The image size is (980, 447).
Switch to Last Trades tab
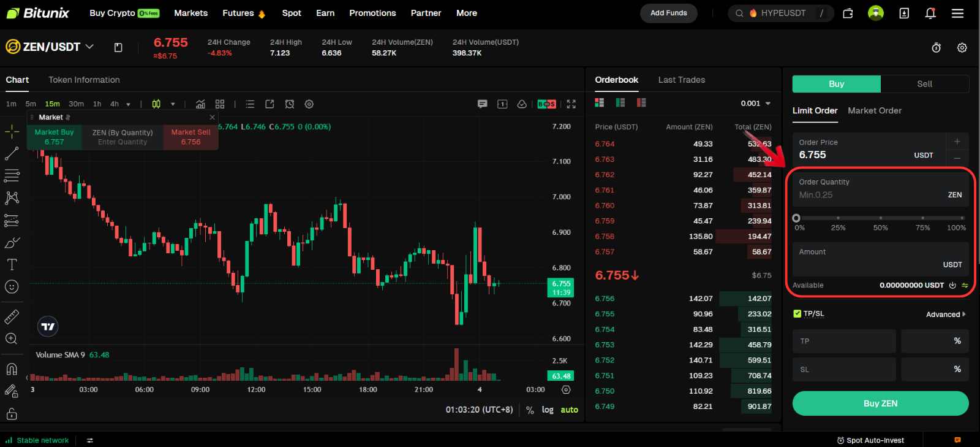(682, 80)
